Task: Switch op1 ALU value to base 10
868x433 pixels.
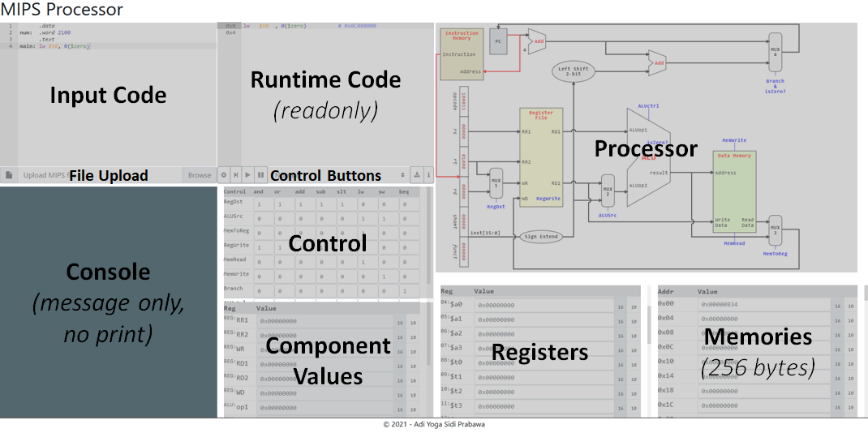Action: [x=412, y=408]
